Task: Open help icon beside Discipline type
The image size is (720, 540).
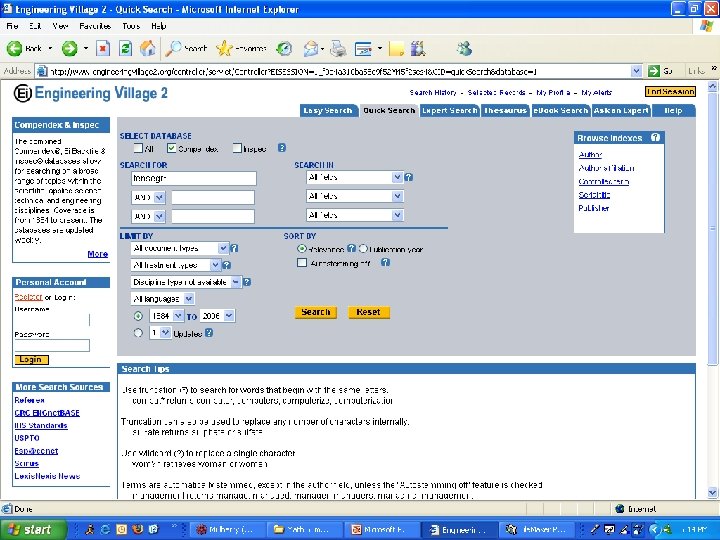Action: click(247, 282)
